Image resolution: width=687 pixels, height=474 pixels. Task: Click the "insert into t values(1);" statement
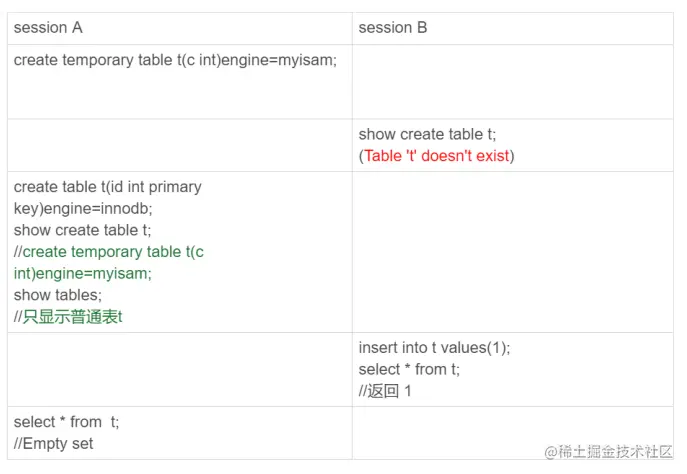(434, 348)
